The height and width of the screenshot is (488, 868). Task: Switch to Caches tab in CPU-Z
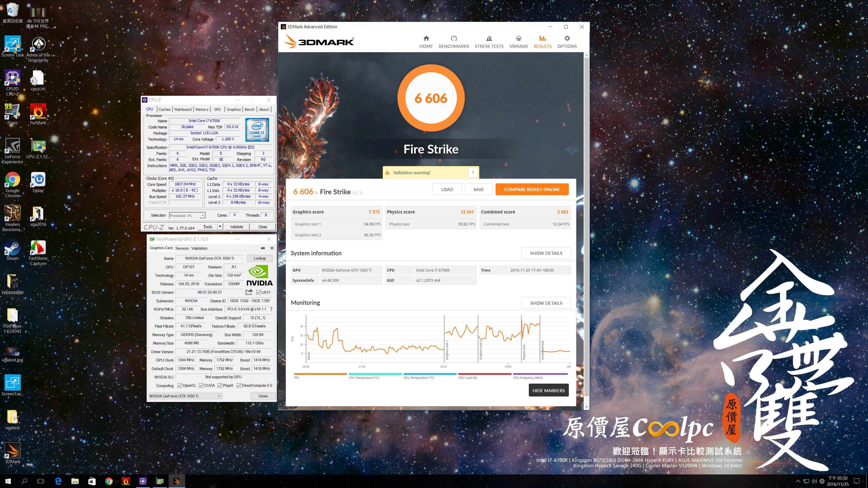tap(164, 109)
